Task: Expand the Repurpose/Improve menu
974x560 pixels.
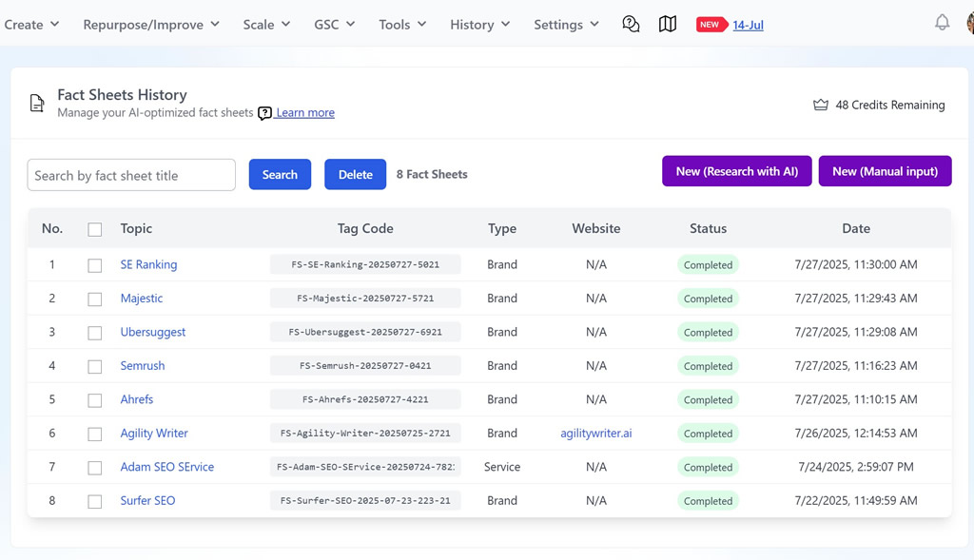Action: coord(151,24)
